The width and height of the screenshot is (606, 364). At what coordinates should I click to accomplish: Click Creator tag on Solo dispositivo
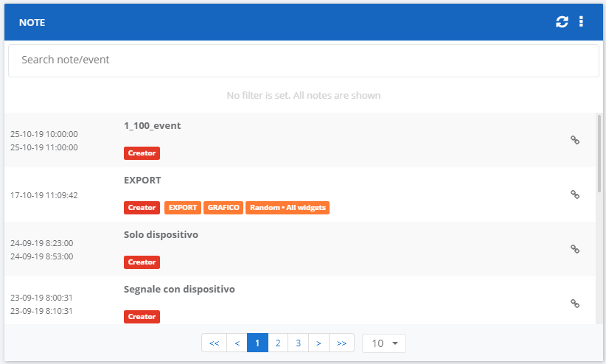142,262
